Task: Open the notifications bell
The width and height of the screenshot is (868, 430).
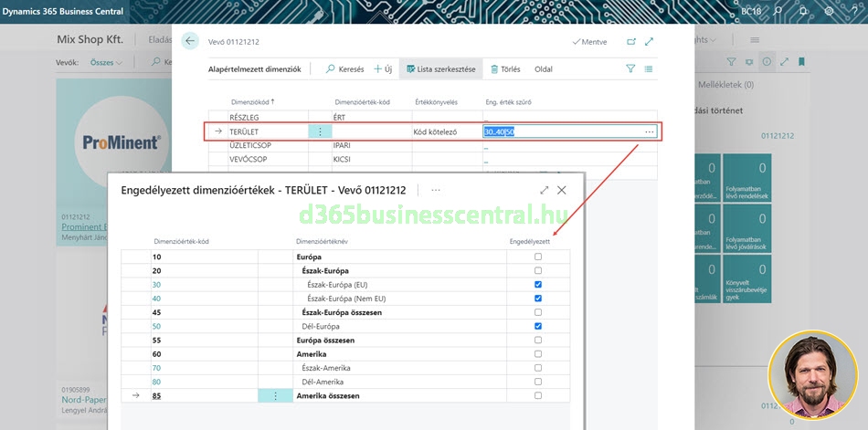Action: [803, 11]
